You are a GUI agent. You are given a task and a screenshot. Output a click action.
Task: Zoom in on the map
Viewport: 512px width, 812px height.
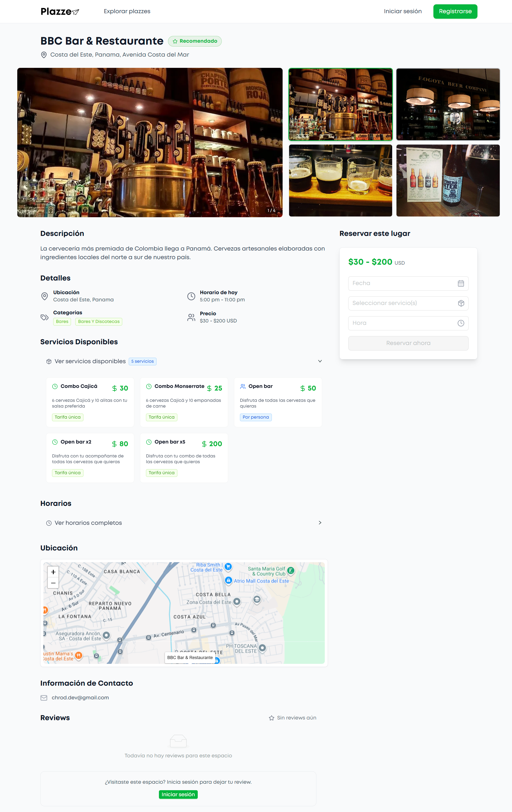(53, 572)
